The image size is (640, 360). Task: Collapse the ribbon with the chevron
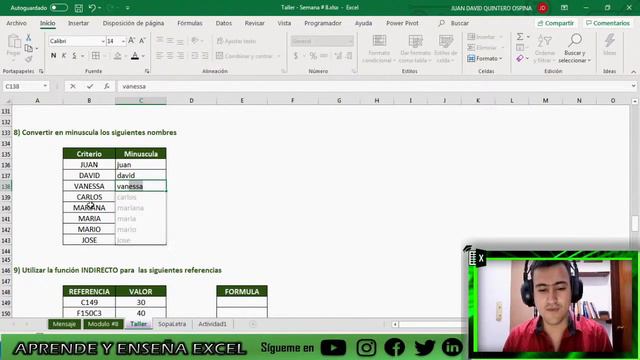[x=633, y=72]
